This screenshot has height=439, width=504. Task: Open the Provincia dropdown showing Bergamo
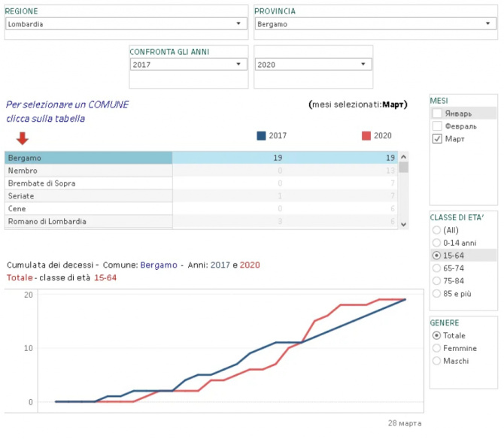pyautogui.click(x=375, y=24)
